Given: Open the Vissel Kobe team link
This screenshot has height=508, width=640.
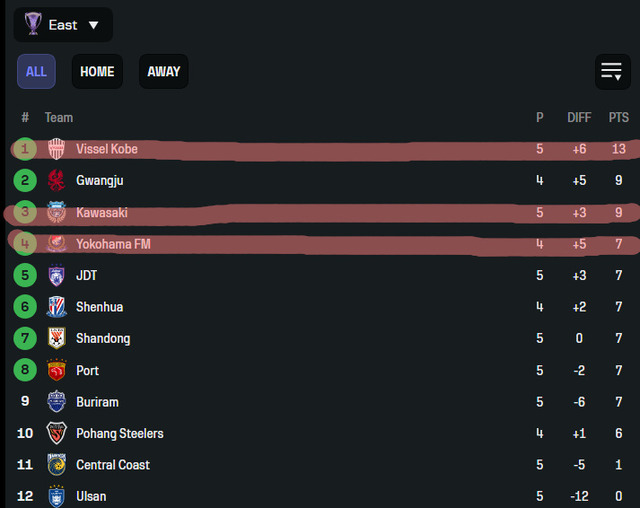Looking at the screenshot, I should pos(107,149).
